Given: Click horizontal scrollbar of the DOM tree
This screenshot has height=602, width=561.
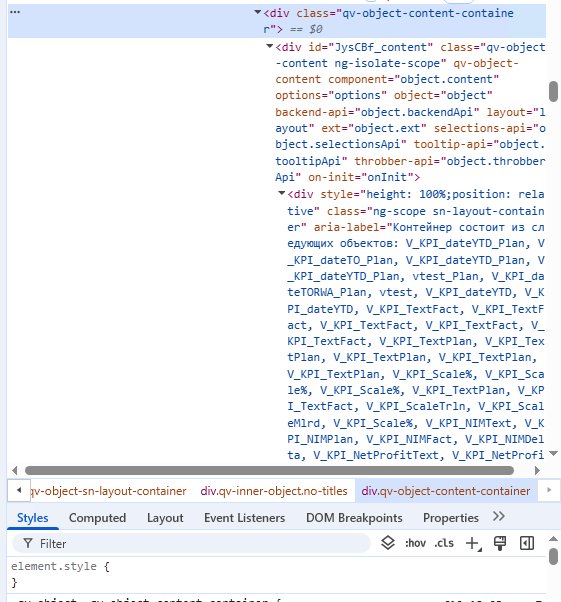Looking at the screenshot, I should click(269, 470).
